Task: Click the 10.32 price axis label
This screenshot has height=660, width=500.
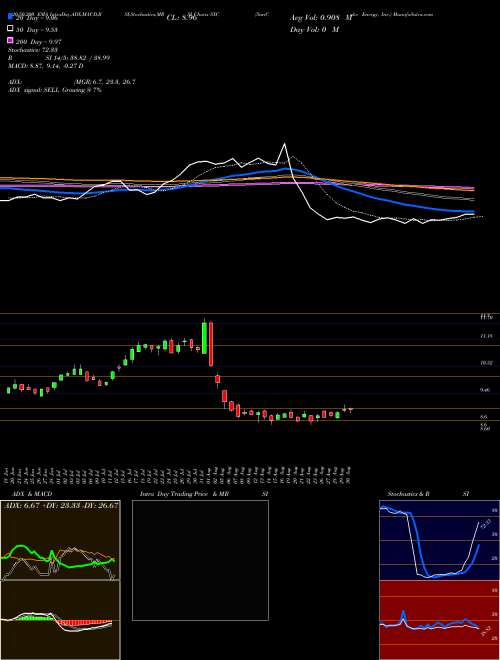Action: 486,362
